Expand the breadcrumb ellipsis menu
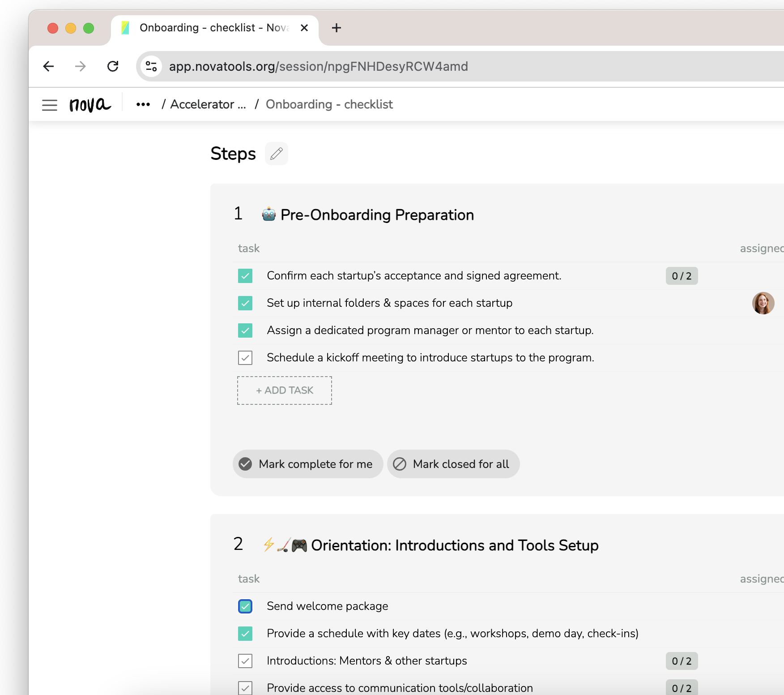Viewport: 784px width, 695px height. [143, 105]
